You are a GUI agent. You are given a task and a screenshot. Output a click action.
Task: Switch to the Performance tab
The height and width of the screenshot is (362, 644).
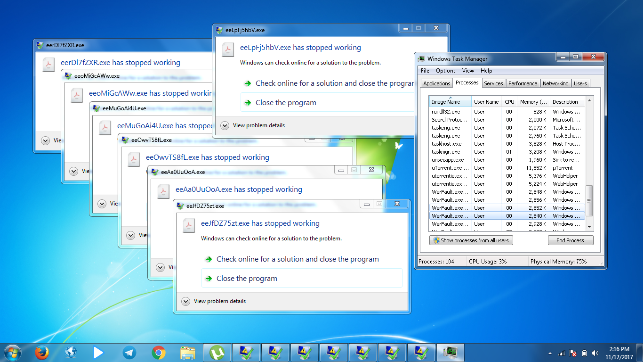coord(523,83)
